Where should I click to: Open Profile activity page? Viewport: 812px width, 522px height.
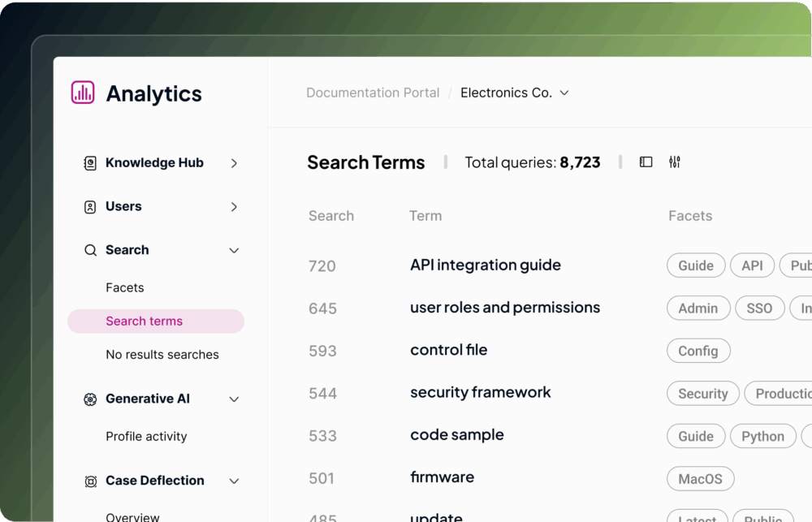point(146,437)
